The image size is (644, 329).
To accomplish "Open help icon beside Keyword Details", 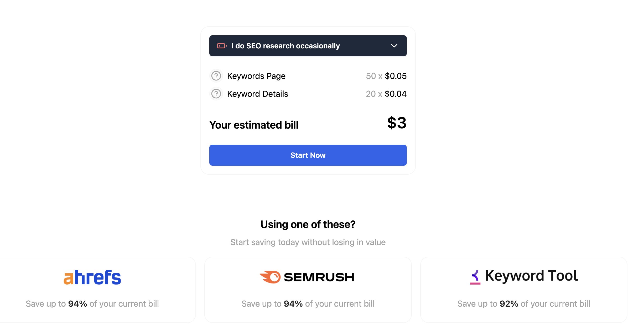I will tap(216, 94).
